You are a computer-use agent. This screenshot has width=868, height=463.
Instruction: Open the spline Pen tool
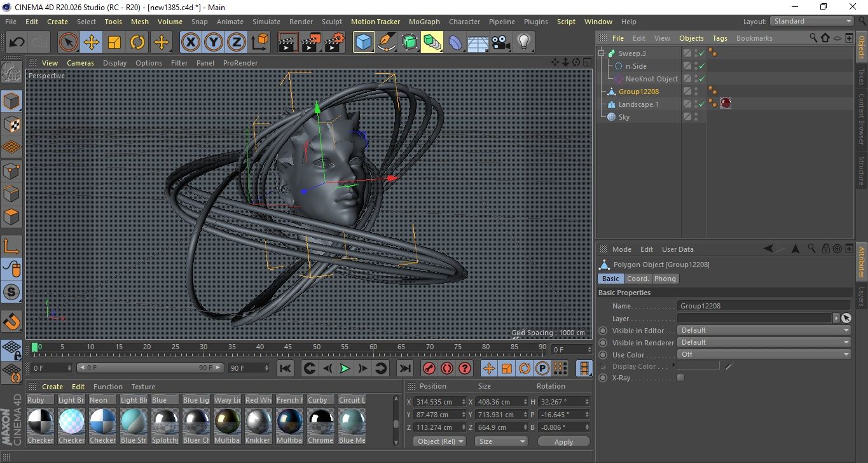pyautogui.click(x=387, y=43)
